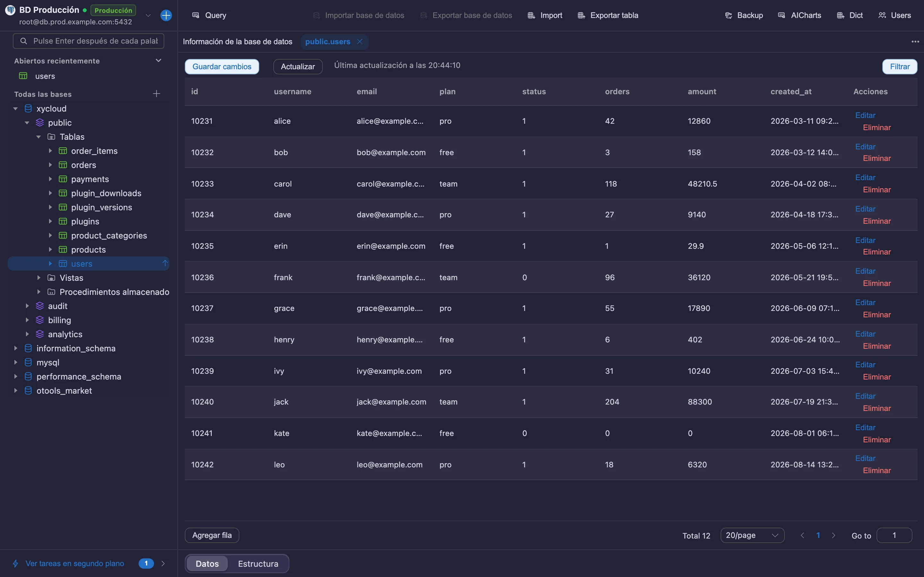Open the three-dots more options menu
Screen dimensions: 924x577
point(915,42)
